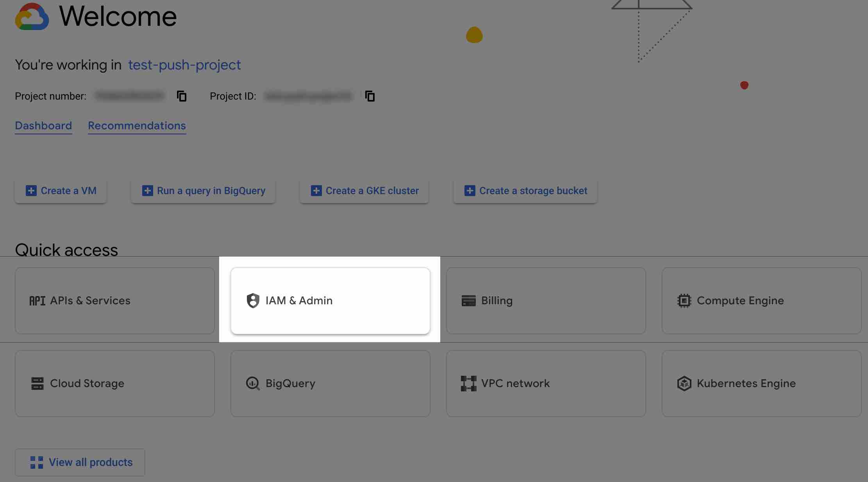This screenshot has height=482, width=868.
Task: Open the Recommendations tab
Action: point(136,125)
